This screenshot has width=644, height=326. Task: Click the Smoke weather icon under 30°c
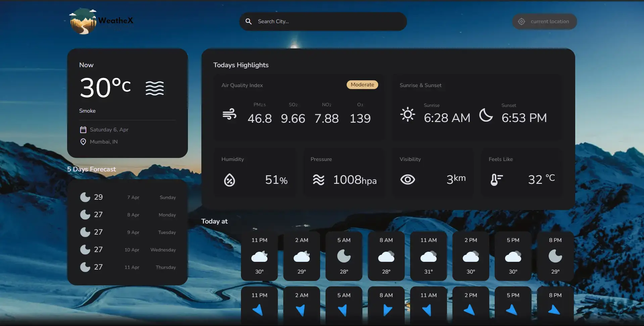[155, 88]
